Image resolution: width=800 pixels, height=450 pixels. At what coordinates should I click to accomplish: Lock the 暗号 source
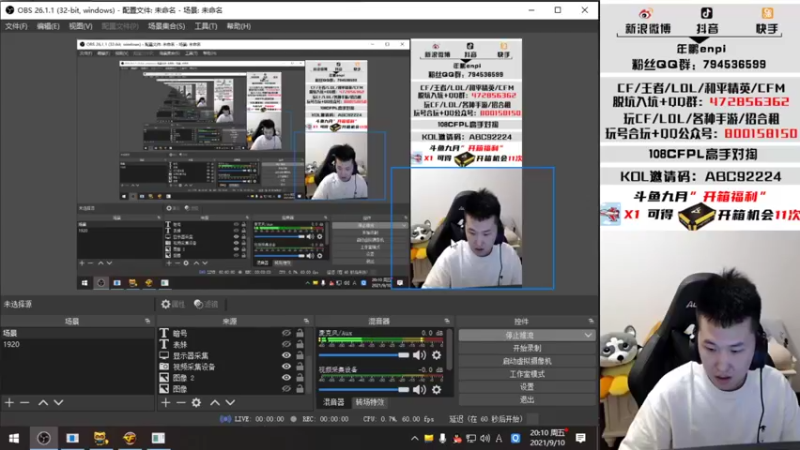[x=300, y=333]
